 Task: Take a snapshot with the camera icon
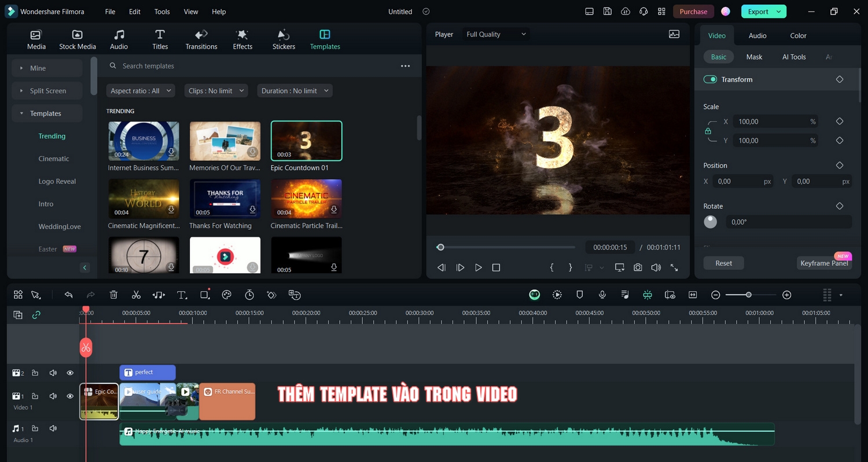click(x=638, y=267)
